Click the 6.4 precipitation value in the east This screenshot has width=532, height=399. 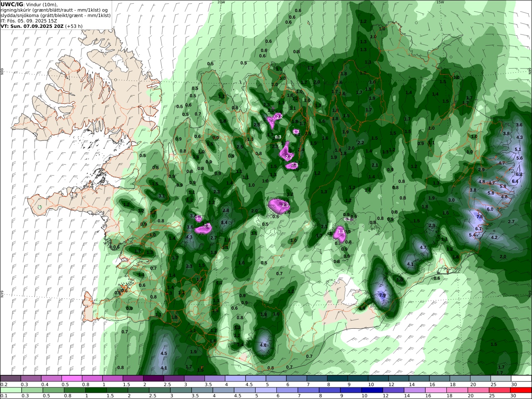(x=515, y=181)
